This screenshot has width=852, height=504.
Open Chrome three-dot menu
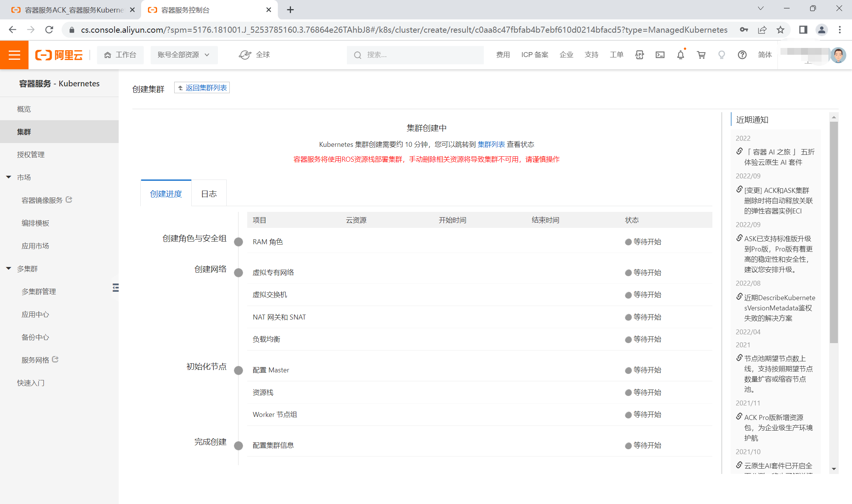[x=840, y=30]
